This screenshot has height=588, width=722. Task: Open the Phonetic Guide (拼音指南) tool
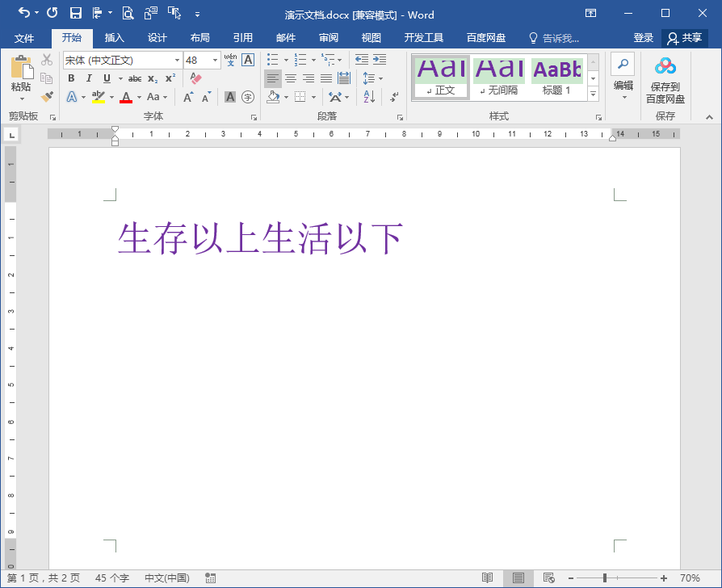(x=229, y=59)
